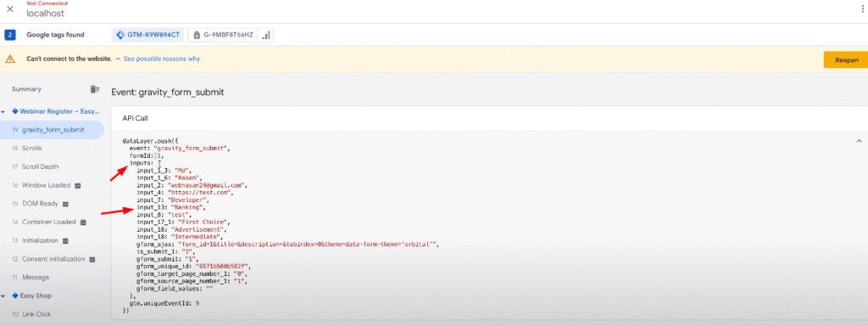Viewport: 868px width, 326px height.
Task: Click the Event: gravity_form_submit heading
Action: (168, 92)
